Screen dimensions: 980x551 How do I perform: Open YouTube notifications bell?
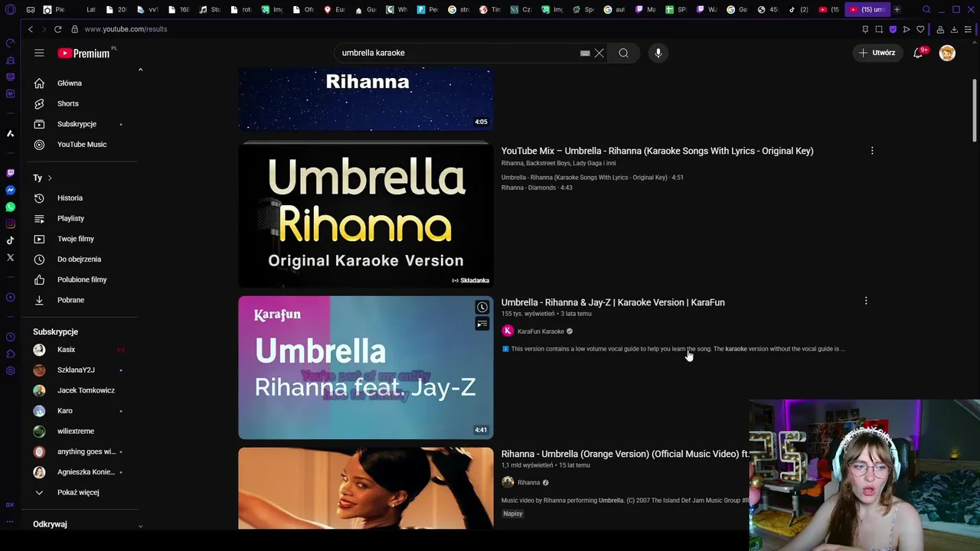click(918, 53)
